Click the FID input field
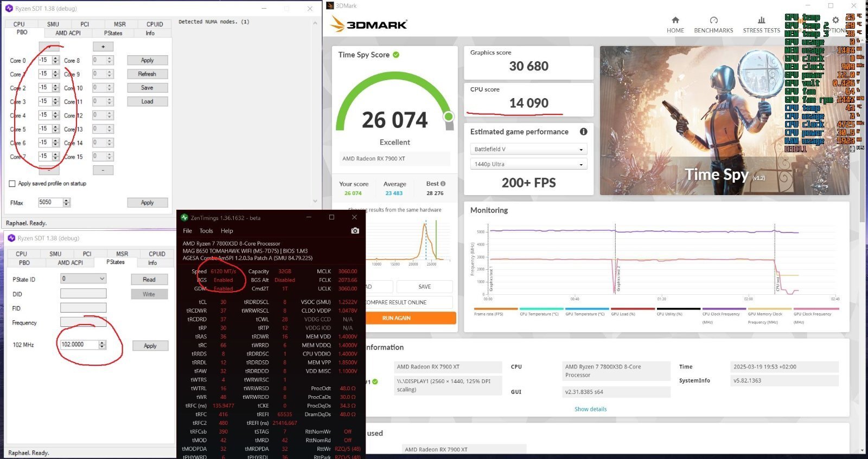The width and height of the screenshot is (868, 459). point(83,308)
